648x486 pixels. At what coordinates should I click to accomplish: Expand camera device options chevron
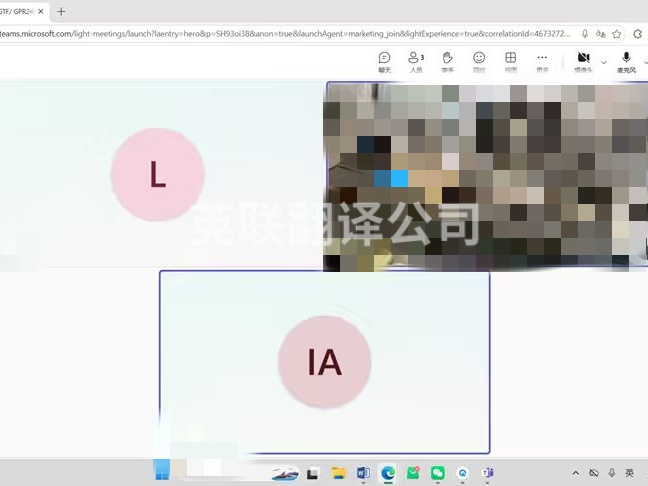tap(604, 62)
